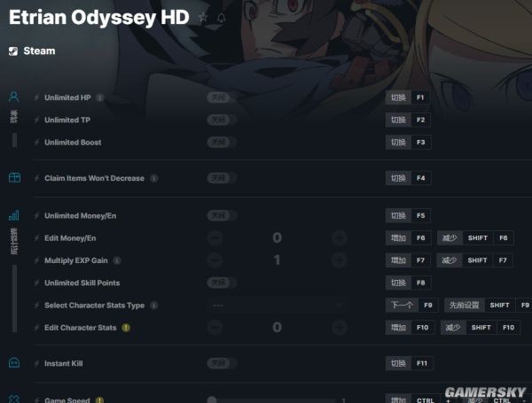
Task: Select the inventory box sidebar icon
Action: coord(14,178)
